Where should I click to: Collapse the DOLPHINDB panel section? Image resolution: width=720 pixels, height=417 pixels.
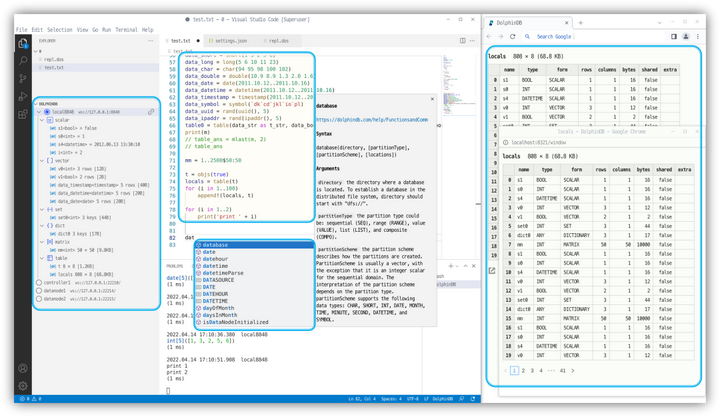pyautogui.click(x=37, y=103)
